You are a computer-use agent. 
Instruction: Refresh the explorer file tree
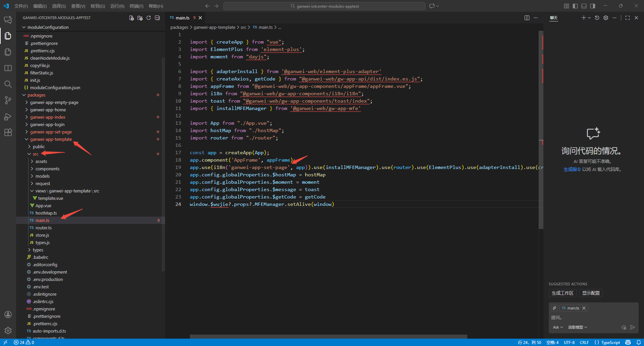[x=149, y=18]
